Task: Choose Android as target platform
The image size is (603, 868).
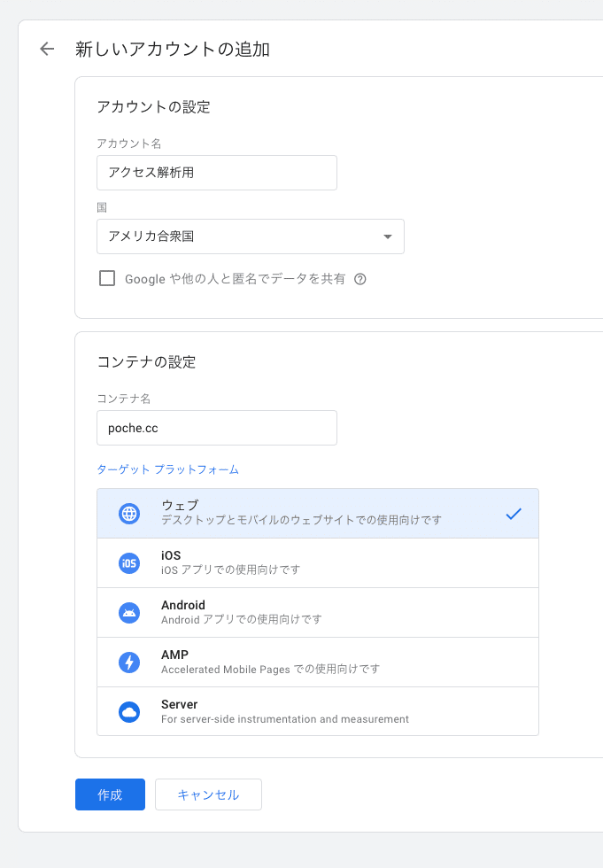Action: pyautogui.click(x=318, y=613)
